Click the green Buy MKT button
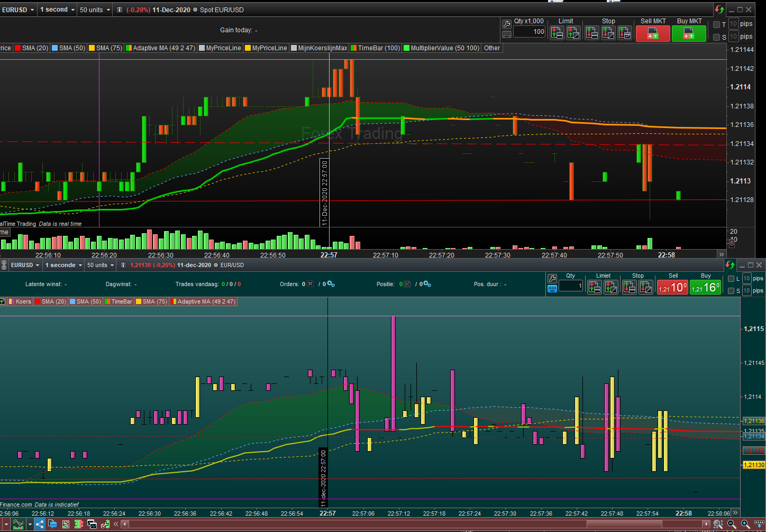The image size is (766, 532). [689, 33]
